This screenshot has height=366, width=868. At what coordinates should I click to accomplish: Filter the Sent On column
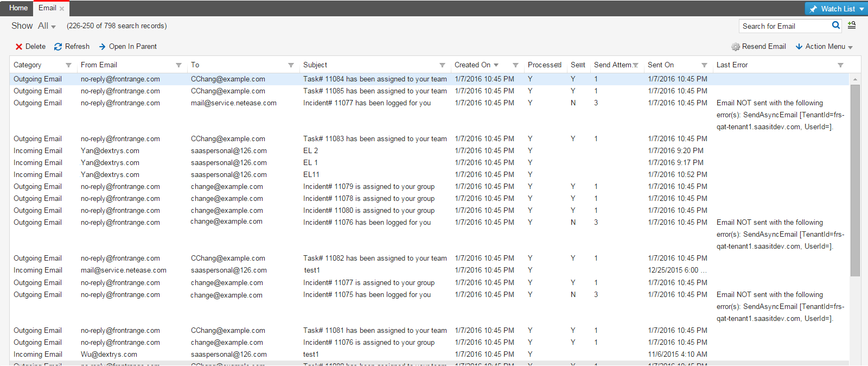(x=704, y=65)
